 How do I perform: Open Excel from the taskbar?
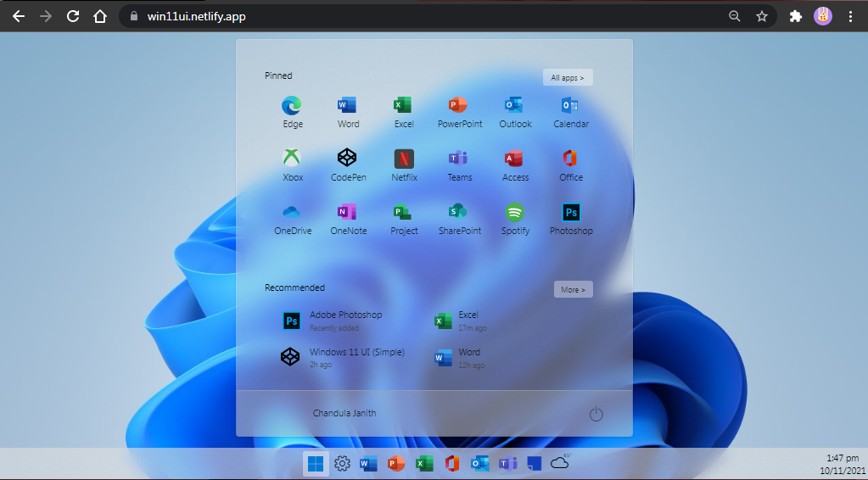pyautogui.click(x=424, y=463)
